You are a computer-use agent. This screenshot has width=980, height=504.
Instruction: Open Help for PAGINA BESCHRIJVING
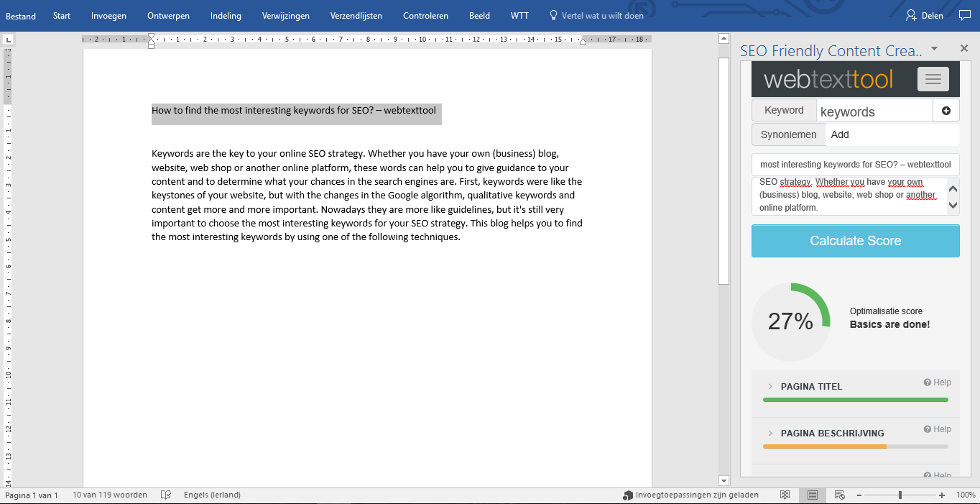(938, 429)
